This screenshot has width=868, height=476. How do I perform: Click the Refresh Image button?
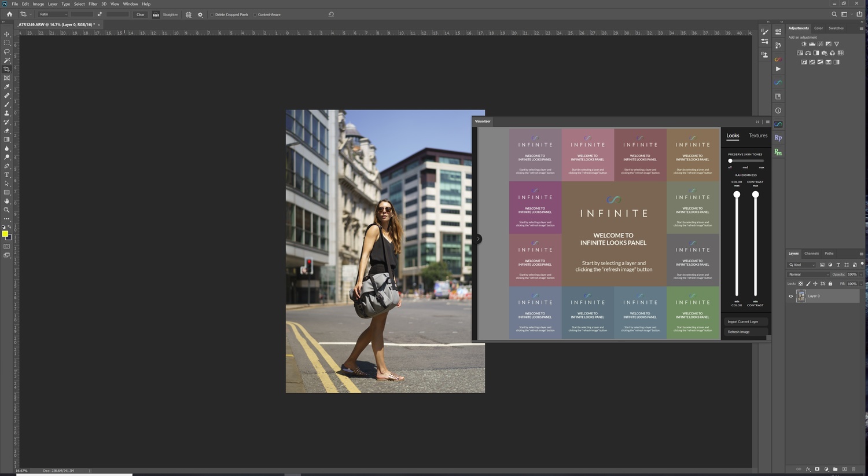(x=745, y=332)
